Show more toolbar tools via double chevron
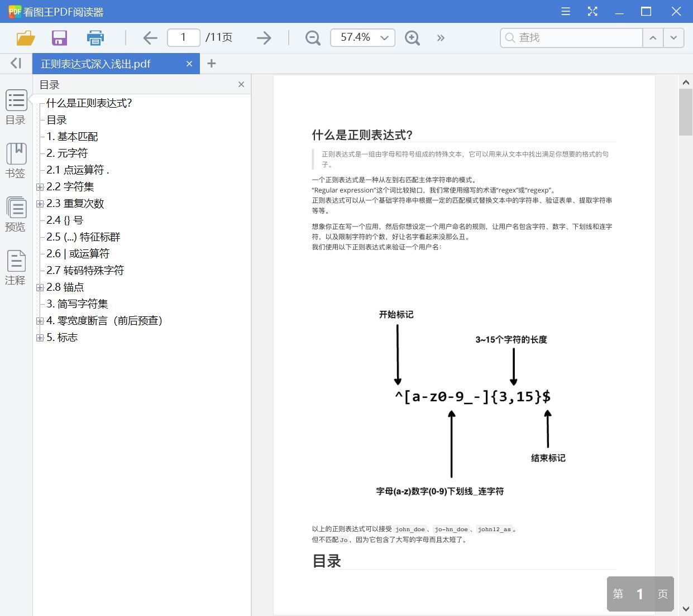Viewport: 693px width, 616px height. click(x=441, y=38)
